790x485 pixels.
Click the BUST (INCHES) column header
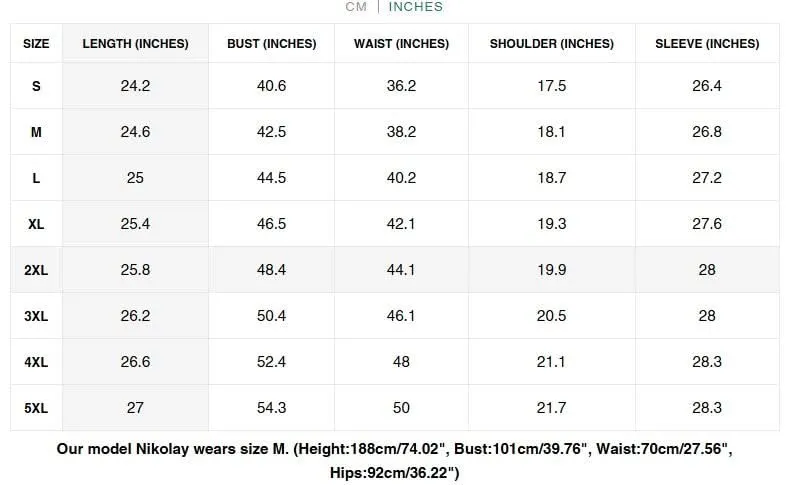272,44
